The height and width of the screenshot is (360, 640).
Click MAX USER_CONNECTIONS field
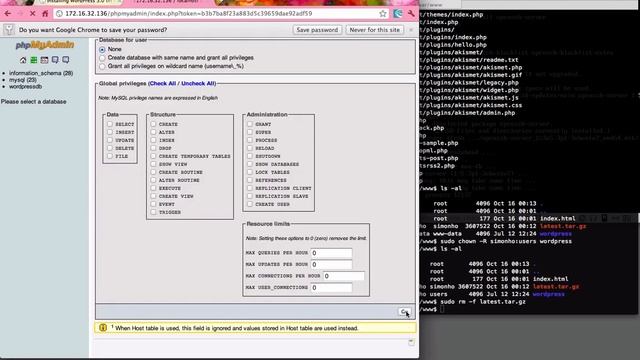coord(331,288)
